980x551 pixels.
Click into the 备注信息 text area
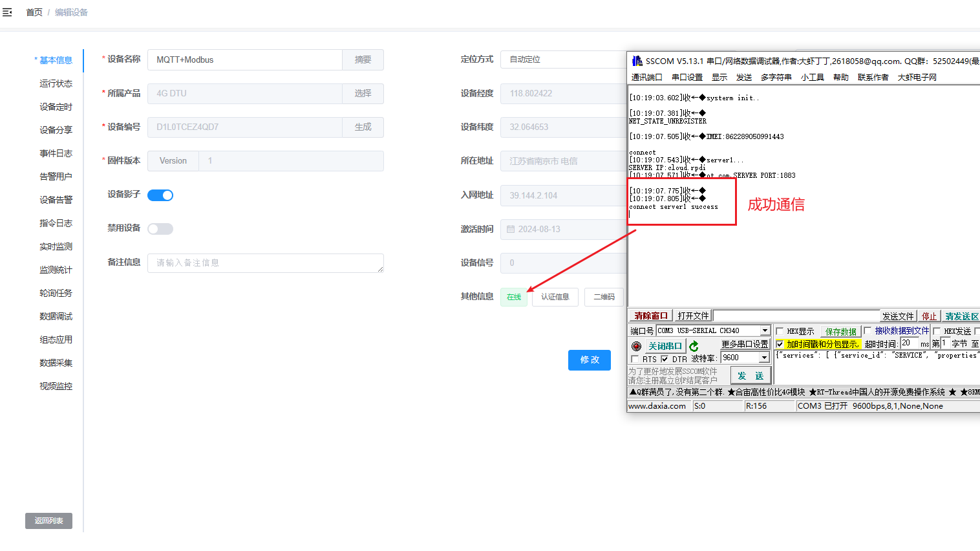click(265, 263)
